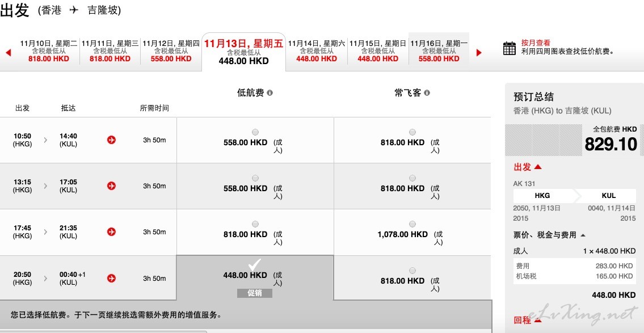
Task: Click the AirAsia icon for the 20:50 flight
Action: 111,278
